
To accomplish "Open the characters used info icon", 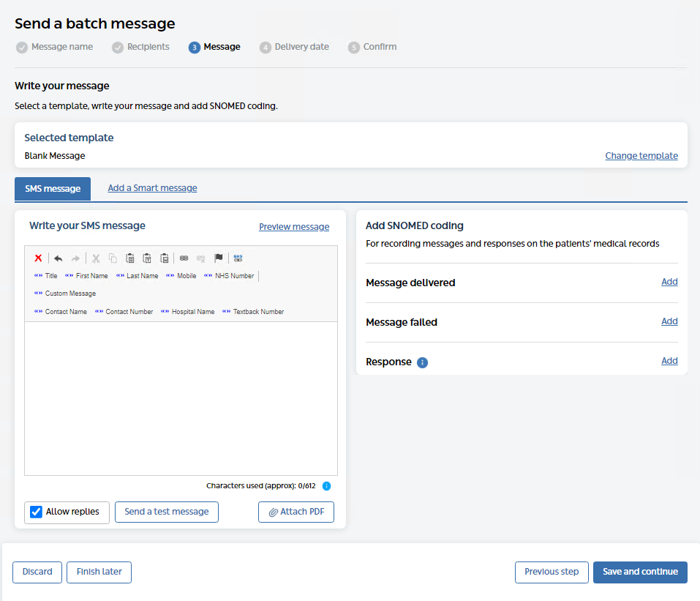I will (x=327, y=485).
